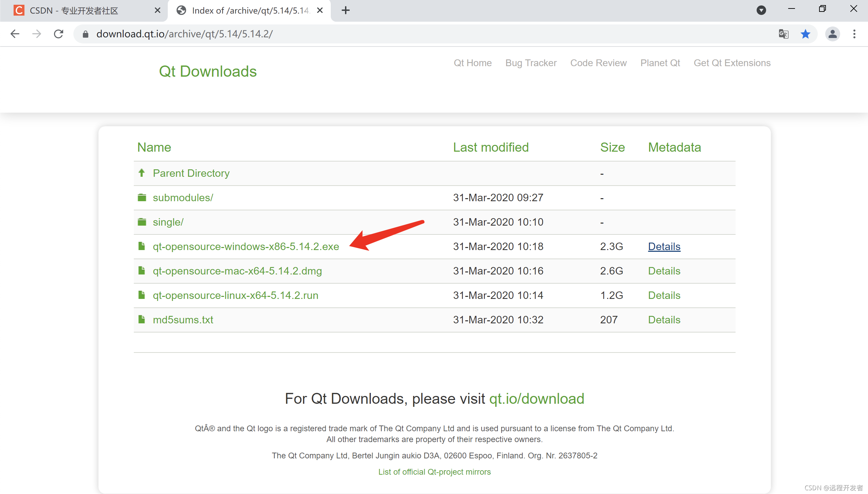Open Bug Tracker nav link

[531, 63]
